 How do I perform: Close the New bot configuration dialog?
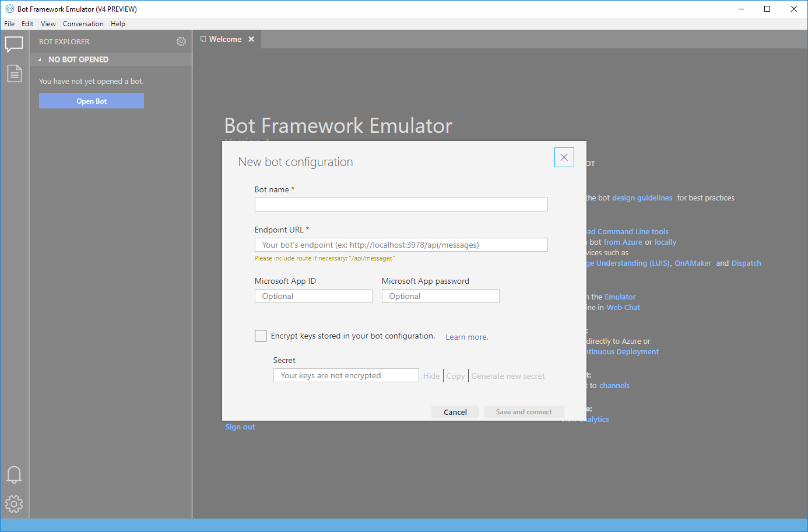(x=564, y=157)
